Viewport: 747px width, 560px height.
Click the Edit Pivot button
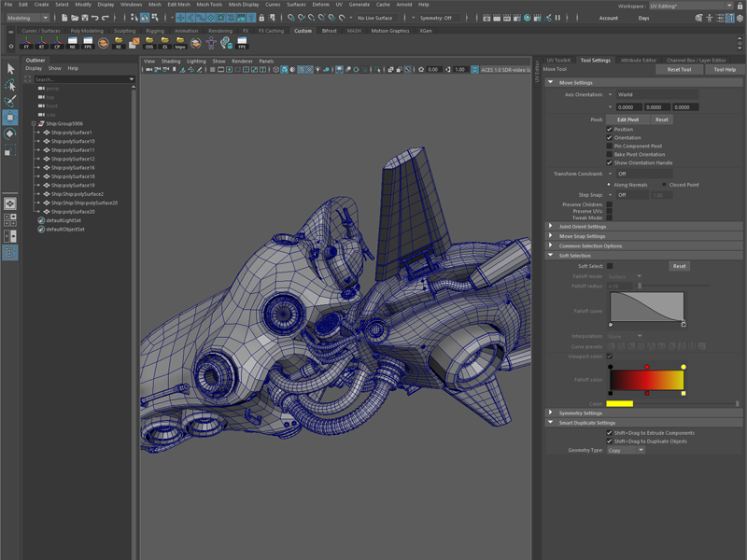point(627,119)
